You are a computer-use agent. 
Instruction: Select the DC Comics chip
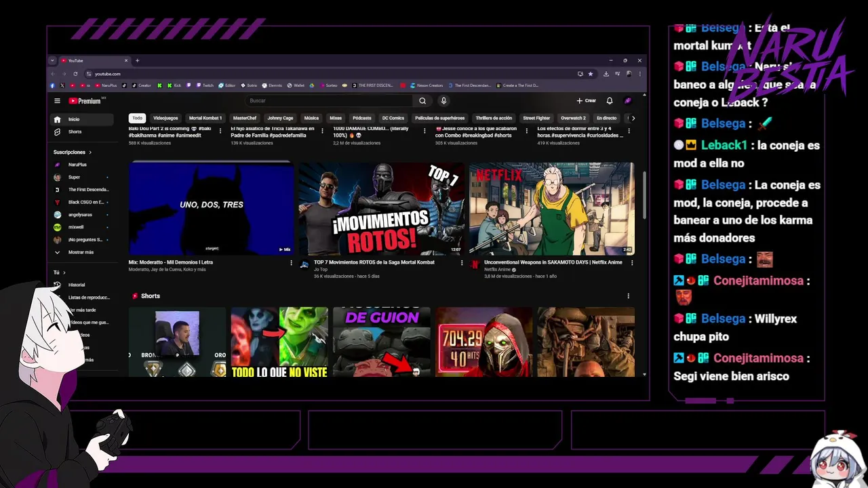coord(393,118)
